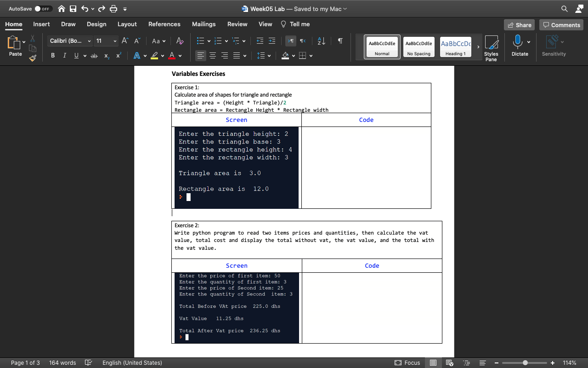
Task: Increase font size with large A
Action: pos(125,41)
